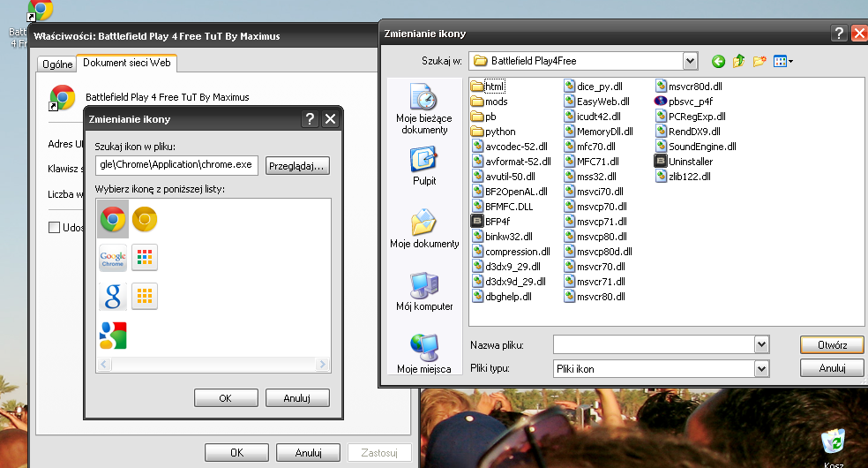Select the BFP4f executable file
The height and width of the screenshot is (468, 868).
pos(490,222)
